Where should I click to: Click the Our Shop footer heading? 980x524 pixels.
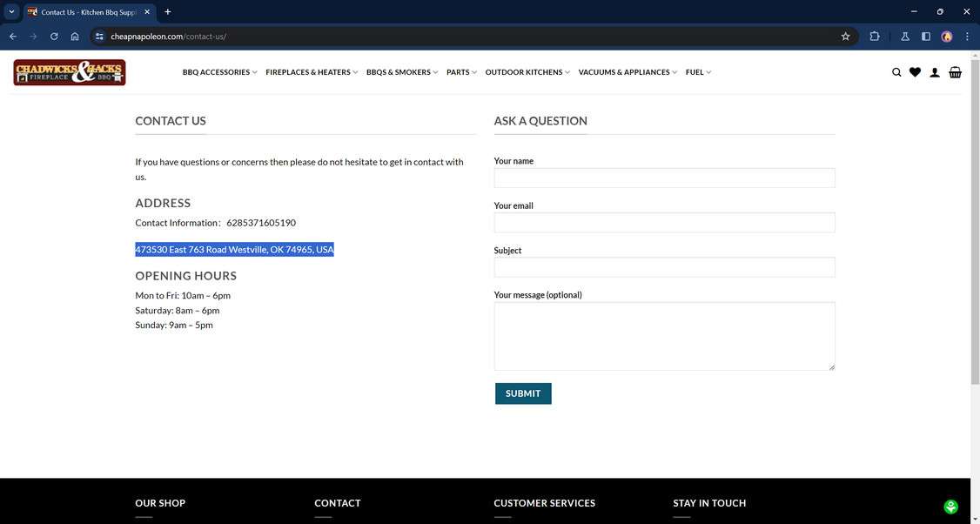[160, 503]
